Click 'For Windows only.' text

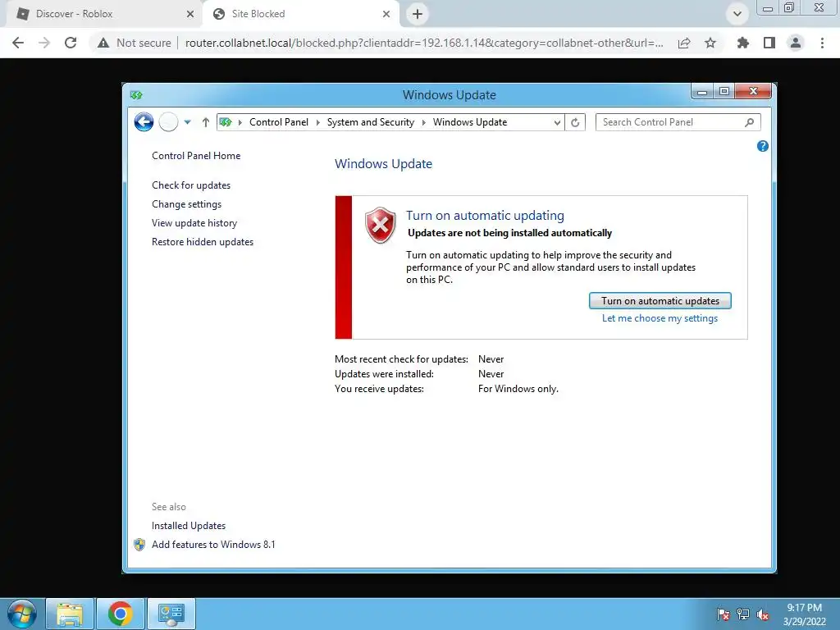click(x=518, y=389)
